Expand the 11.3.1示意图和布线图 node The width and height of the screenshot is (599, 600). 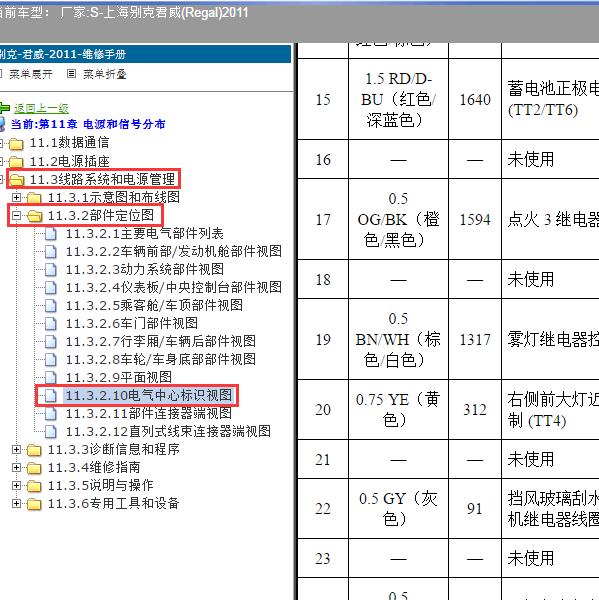point(16,197)
